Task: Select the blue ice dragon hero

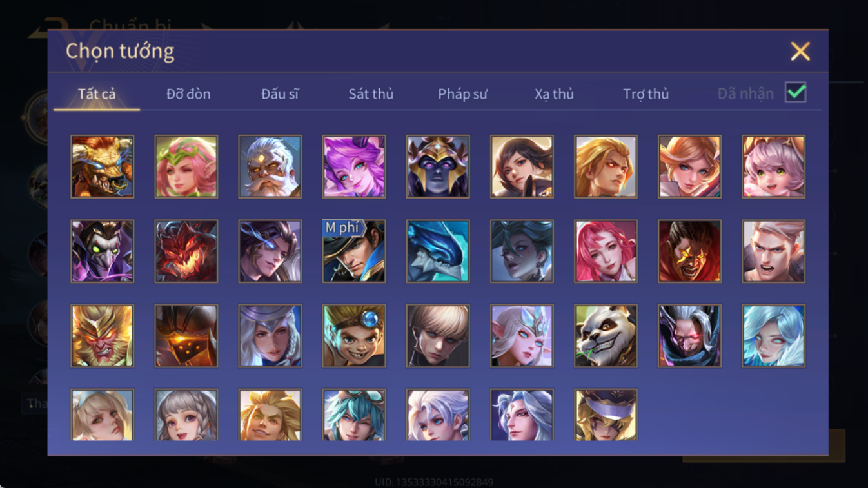Action: (438, 251)
